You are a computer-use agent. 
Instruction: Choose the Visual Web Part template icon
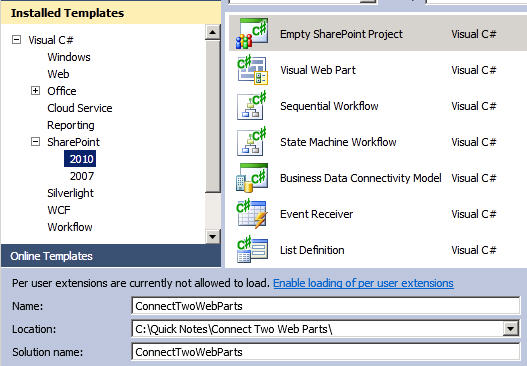pos(252,70)
